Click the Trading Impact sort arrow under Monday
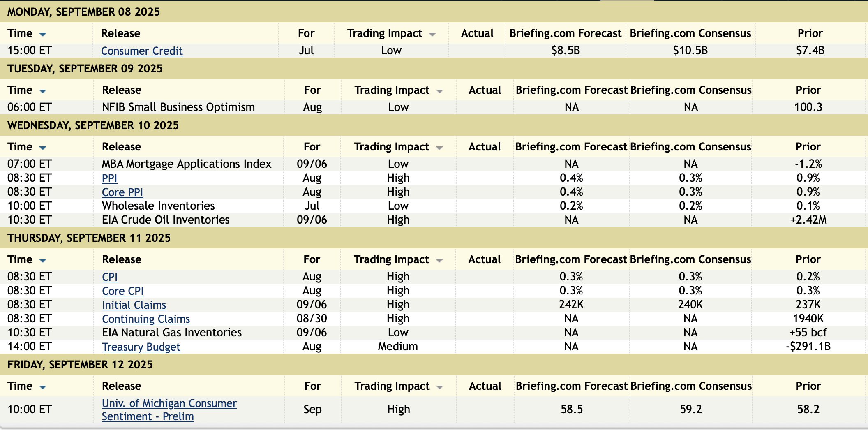868x435 pixels. click(432, 35)
